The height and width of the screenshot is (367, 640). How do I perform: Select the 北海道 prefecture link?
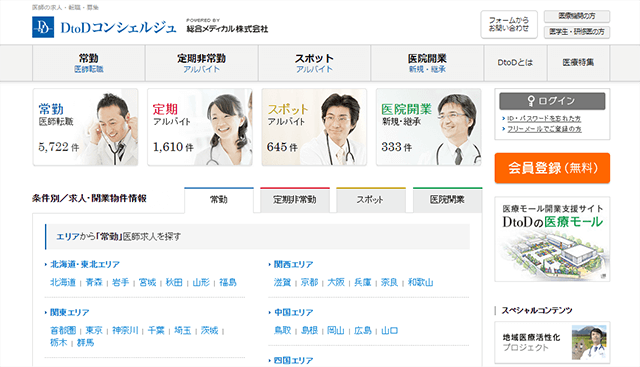tap(63, 282)
